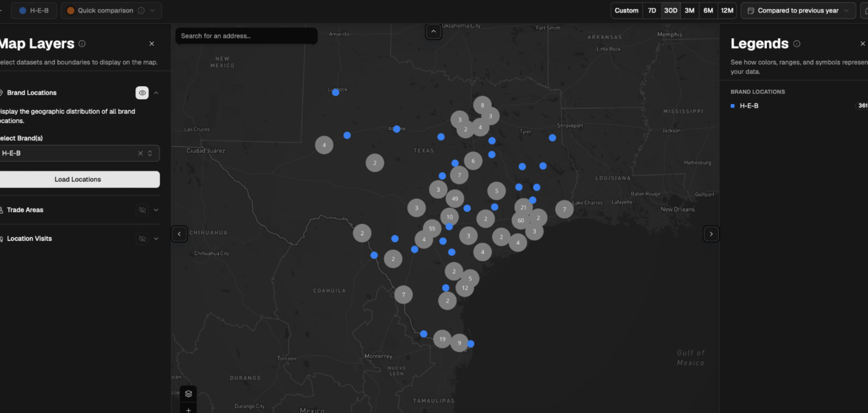Click the info icon beside Legends title
Image resolution: width=868 pixels, height=413 pixels.
click(x=797, y=44)
